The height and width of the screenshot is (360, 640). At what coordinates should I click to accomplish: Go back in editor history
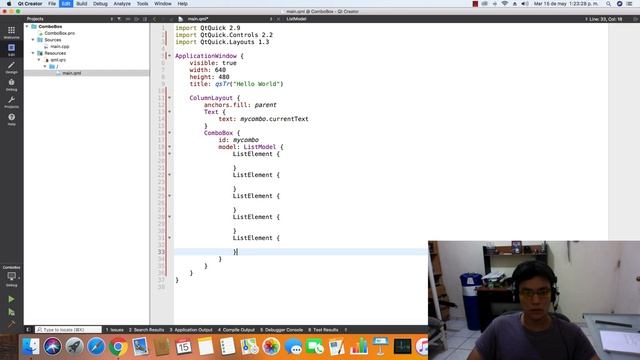tap(155, 19)
